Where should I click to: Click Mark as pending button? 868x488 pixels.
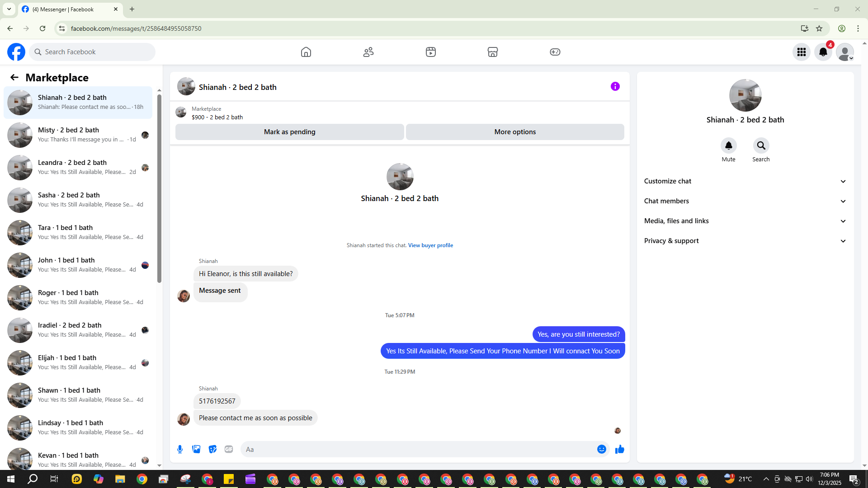(x=290, y=132)
